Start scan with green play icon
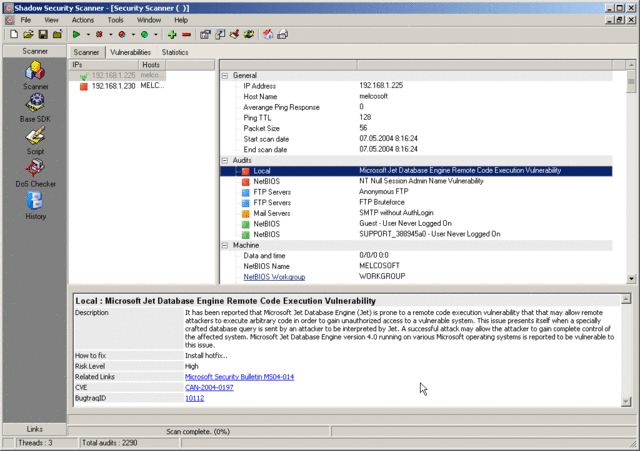Viewport: 640px width, 451px height. (x=76, y=35)
